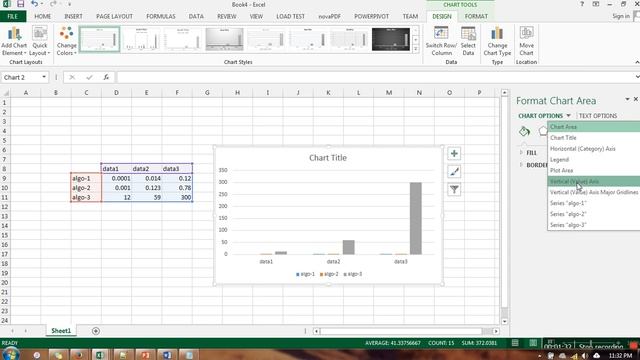Open Quick Layout gallery
This screenshot has width=640, height=360.
tap(40, 41)
